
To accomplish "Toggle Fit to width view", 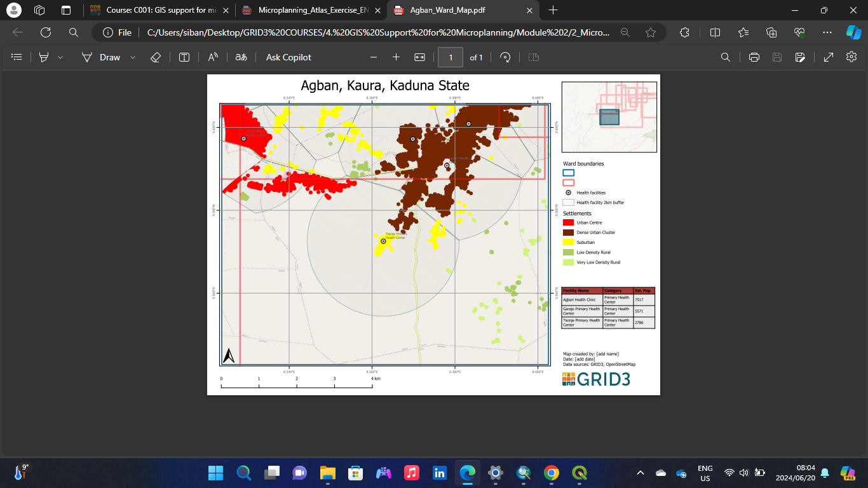I will tap(419, 57).
